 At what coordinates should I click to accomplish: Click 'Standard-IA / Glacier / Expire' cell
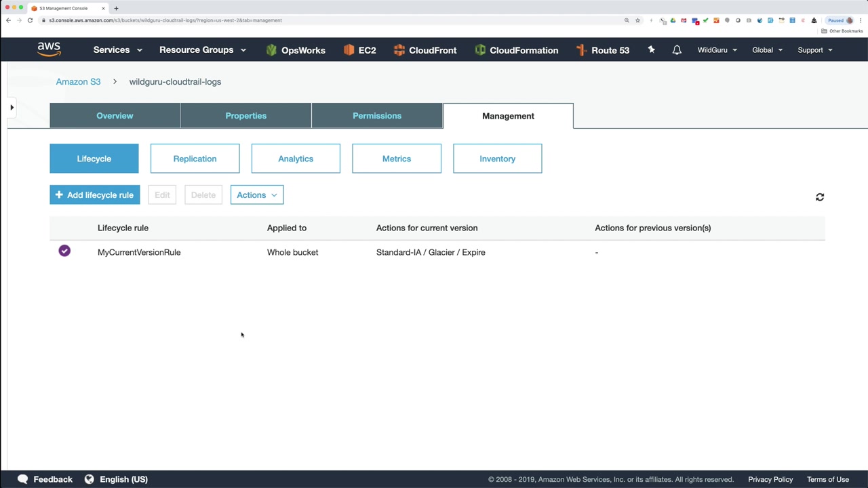(431, 252)
